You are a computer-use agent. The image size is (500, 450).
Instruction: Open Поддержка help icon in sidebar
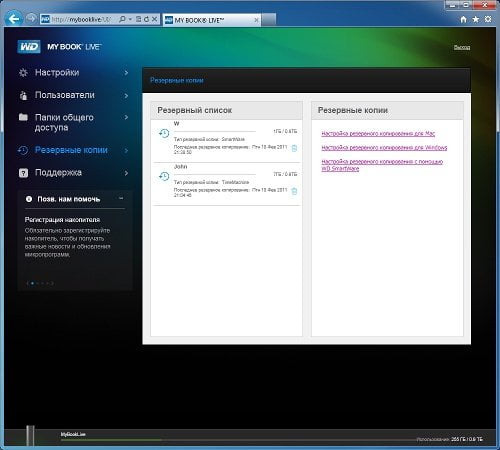click(23, 173)
